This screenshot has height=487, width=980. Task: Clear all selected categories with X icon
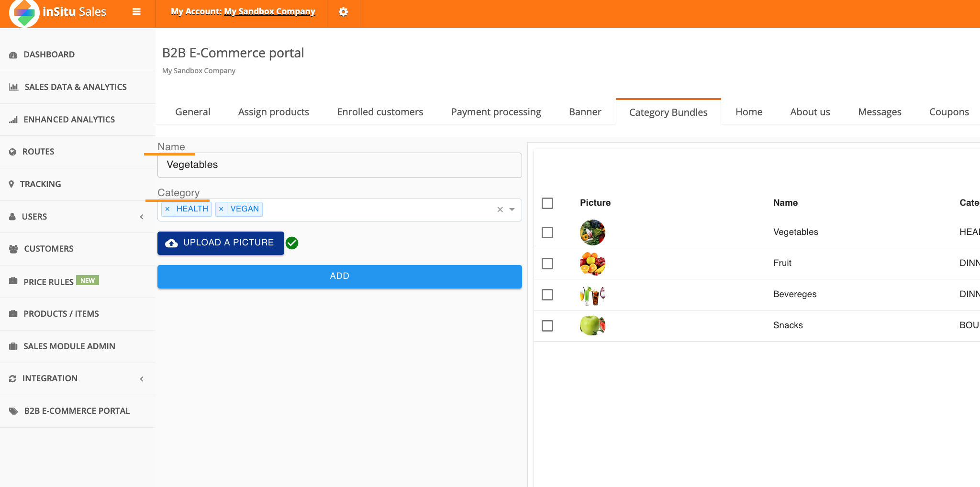pos(500,210)
